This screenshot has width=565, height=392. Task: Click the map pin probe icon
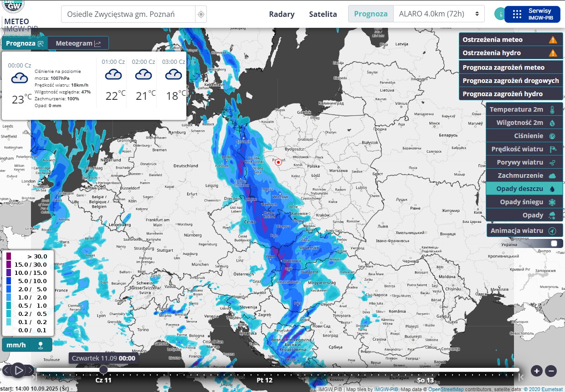tap(41, 345)
